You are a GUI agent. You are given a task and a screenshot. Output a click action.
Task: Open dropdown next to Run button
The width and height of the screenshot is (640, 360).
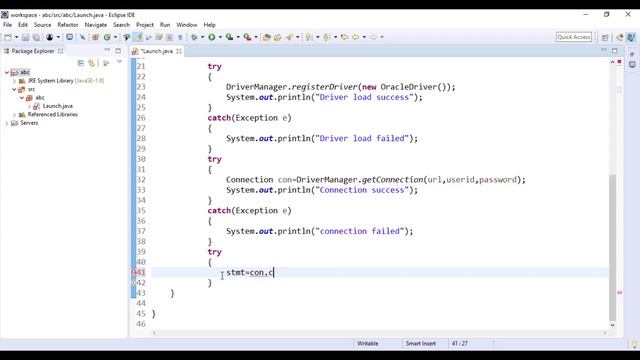(220, 37)
